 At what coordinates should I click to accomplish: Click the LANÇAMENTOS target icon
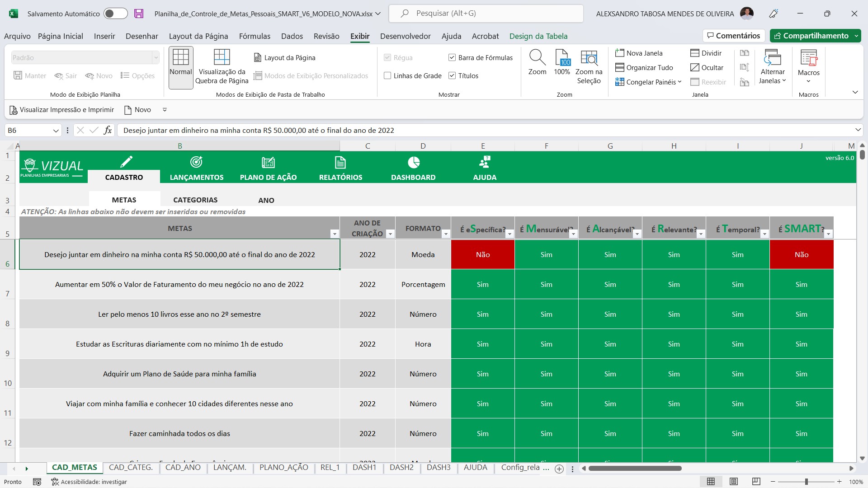[x=196, y=162]
